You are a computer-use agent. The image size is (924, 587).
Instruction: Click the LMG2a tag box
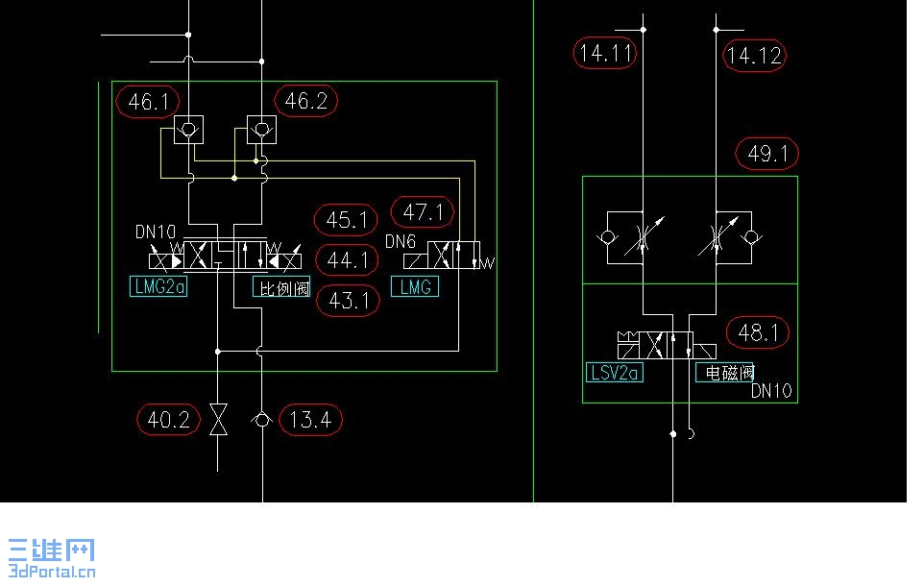point(158,286)
